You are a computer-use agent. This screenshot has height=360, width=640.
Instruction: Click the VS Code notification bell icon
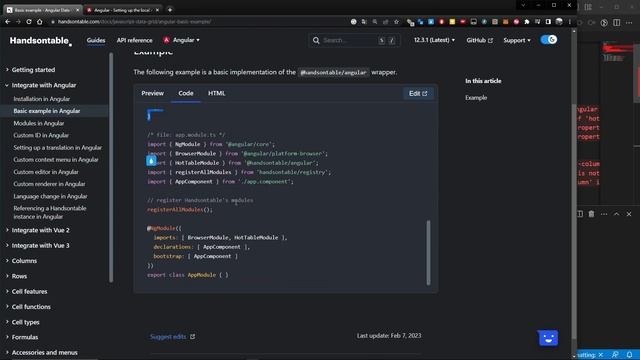pyautogui.click(x=629, y=355)
